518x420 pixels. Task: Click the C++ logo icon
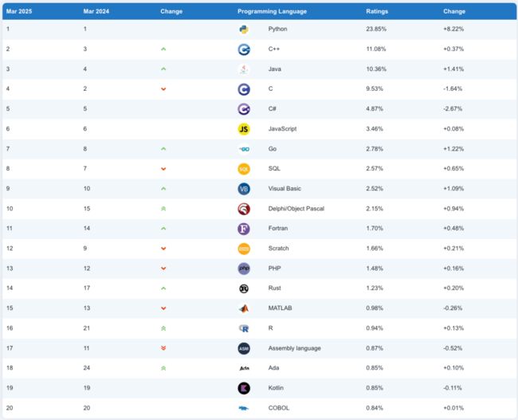(244, 49)
